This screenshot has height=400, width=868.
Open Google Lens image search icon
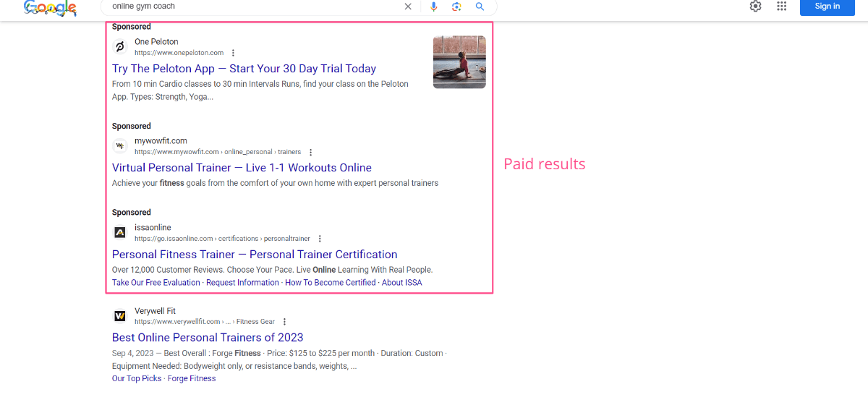[x=456, y=7]
